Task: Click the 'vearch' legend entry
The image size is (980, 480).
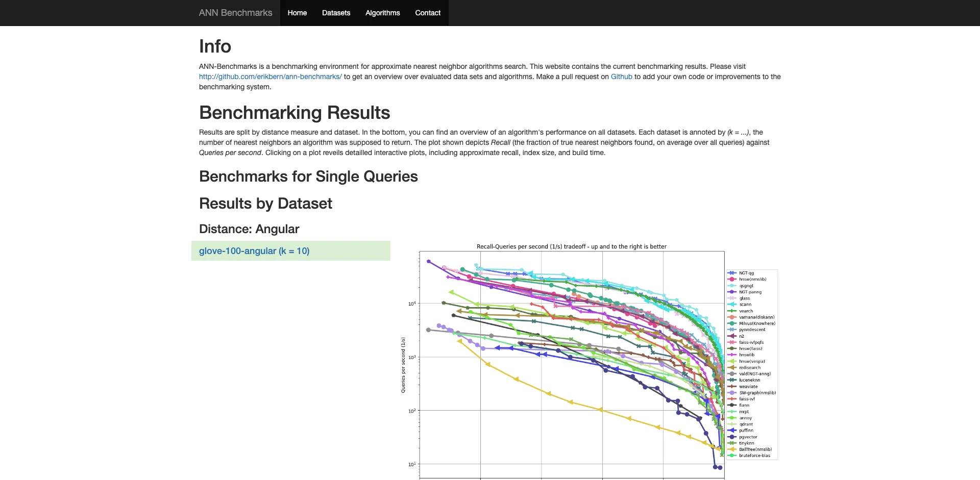Action: pyautogui.click(x=746, y=311)
